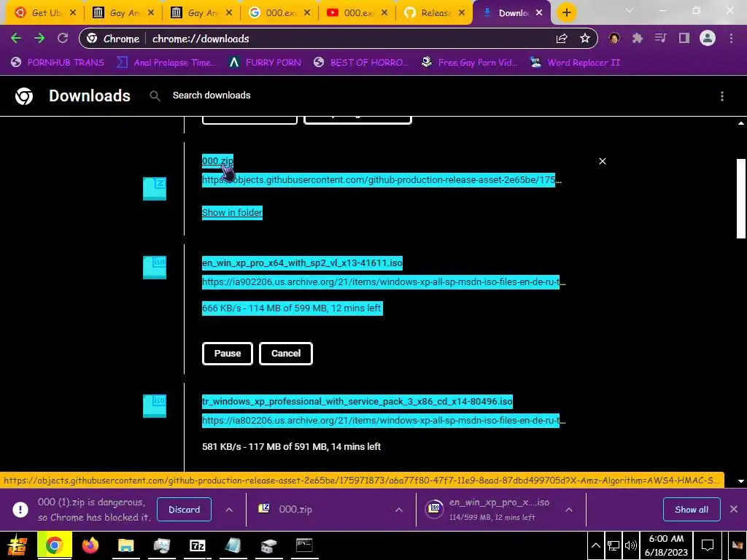Click the search magnifier in Downloads
Viewport: 747px width, 560px height.
(155, 96)
